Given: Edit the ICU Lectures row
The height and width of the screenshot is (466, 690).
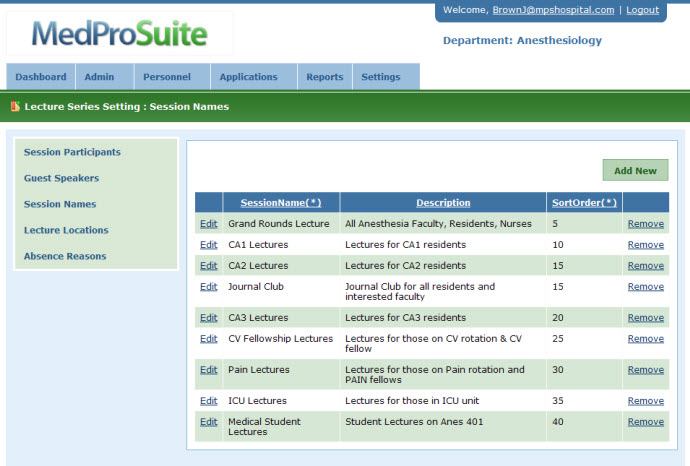Looking at the screenshot, I should (209, 401).
